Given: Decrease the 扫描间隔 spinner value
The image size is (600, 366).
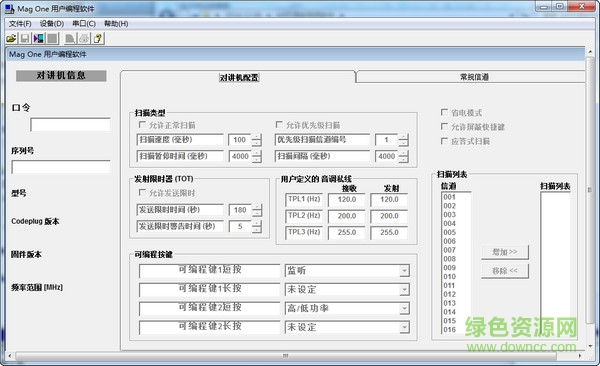Looking at the screenshot, I should [403, 160].
